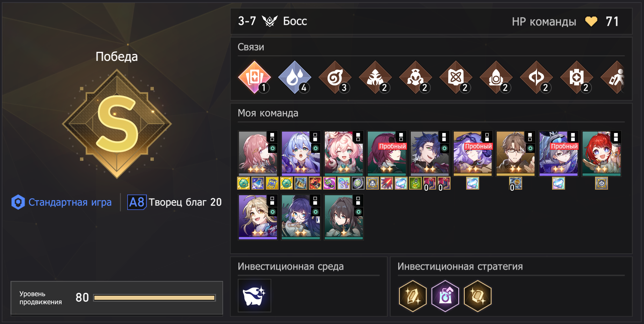Click the atom-shaped bond icon with 2

tap(456, 77)
